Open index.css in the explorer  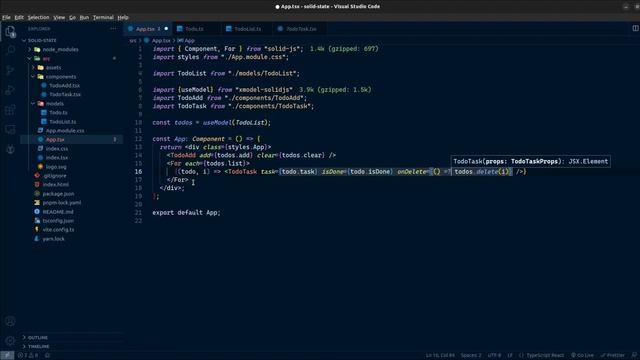pos(57,149)
